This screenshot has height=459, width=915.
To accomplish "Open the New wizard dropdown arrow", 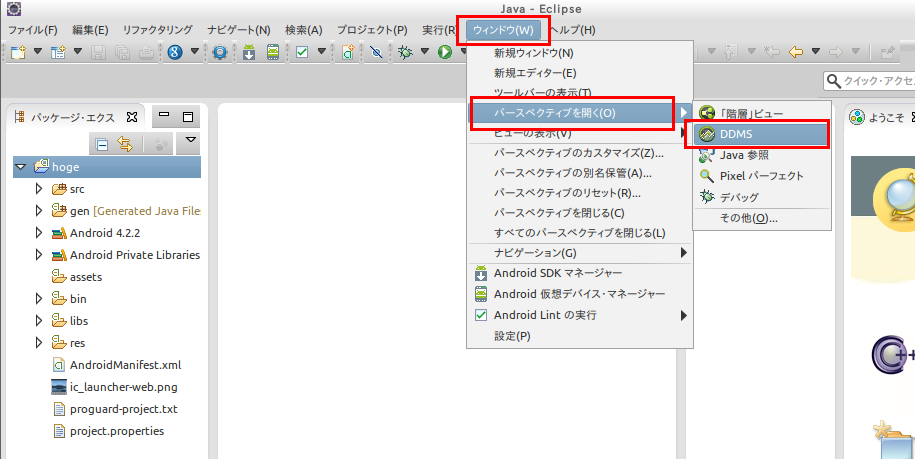I will pos(38,51).
